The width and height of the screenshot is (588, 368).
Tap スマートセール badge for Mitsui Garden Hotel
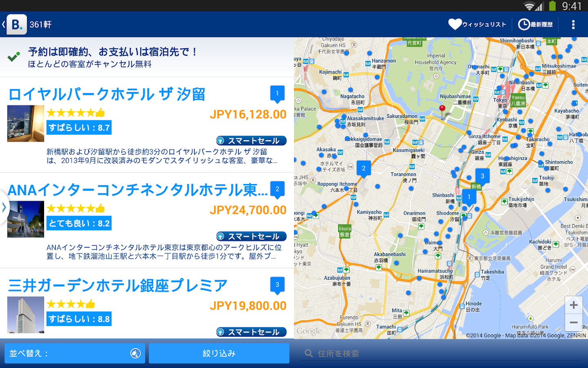252,332
